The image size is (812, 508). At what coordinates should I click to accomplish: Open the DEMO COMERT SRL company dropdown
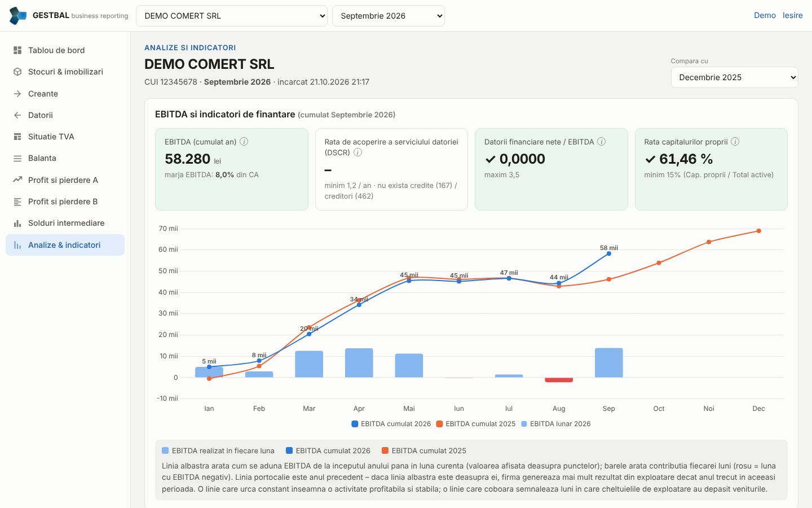[232, 16]
